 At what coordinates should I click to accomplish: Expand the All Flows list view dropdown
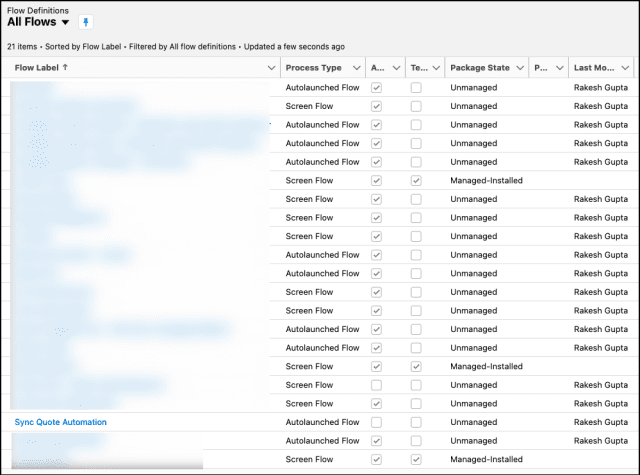point(65,22)
